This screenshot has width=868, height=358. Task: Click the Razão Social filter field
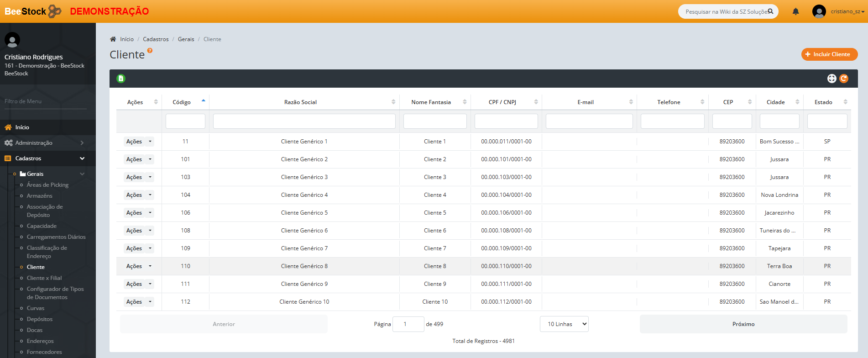304,121
